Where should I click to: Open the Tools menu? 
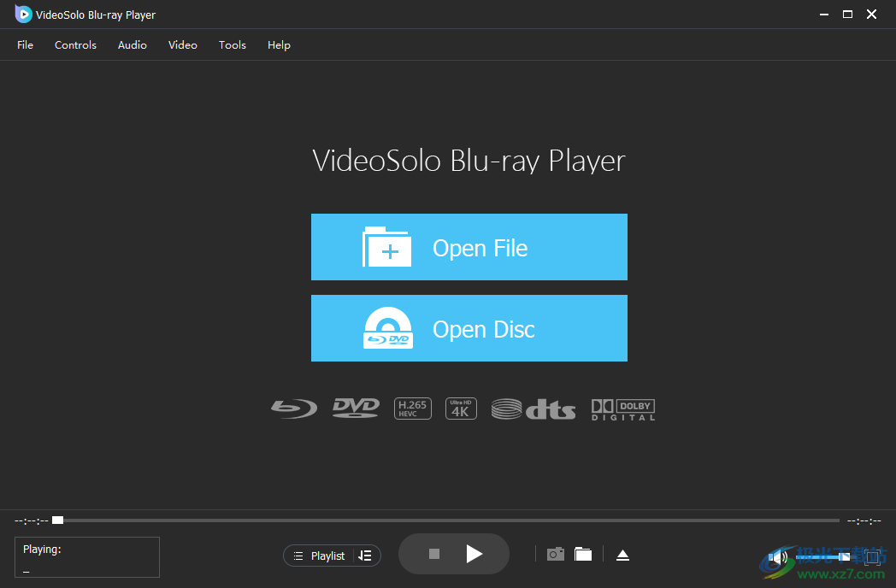232,45
